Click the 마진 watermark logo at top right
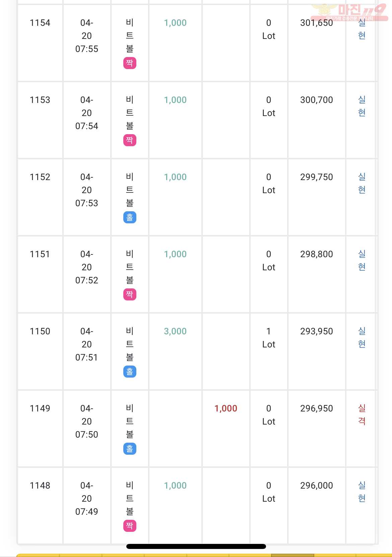The height and width of the screenshot is (557, 392). click(x=349, y=12)
